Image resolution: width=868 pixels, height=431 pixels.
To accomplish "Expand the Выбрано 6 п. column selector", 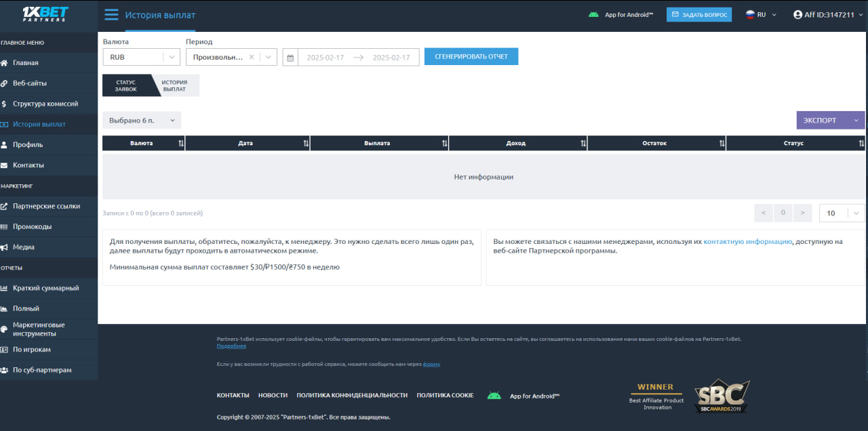I will click(x=142, y=121).
